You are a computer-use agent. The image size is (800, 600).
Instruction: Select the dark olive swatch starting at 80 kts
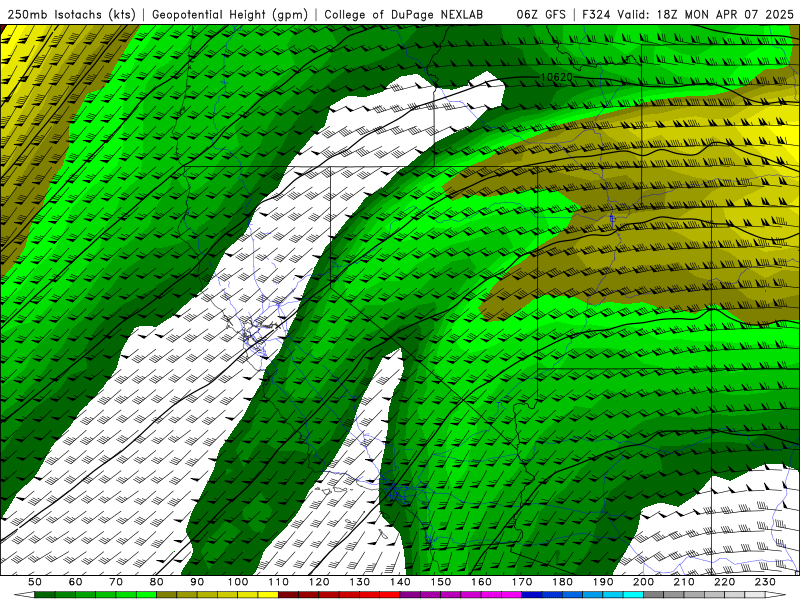(166, 595)
